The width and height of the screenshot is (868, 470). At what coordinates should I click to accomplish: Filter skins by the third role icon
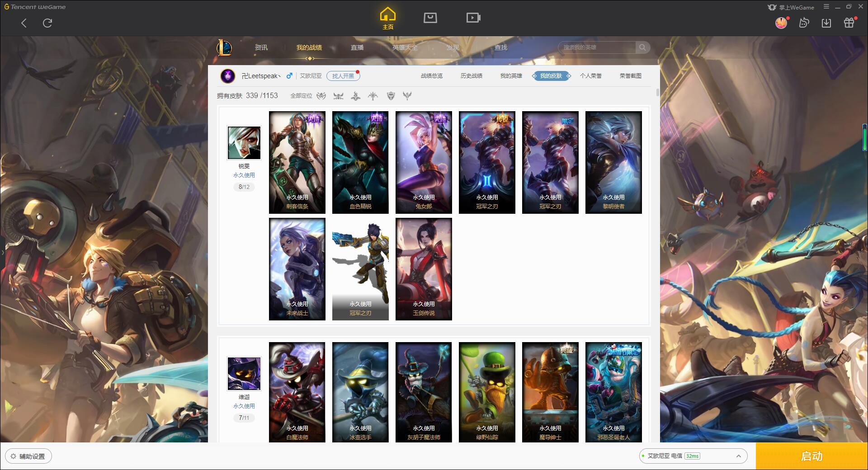point(356,96)
